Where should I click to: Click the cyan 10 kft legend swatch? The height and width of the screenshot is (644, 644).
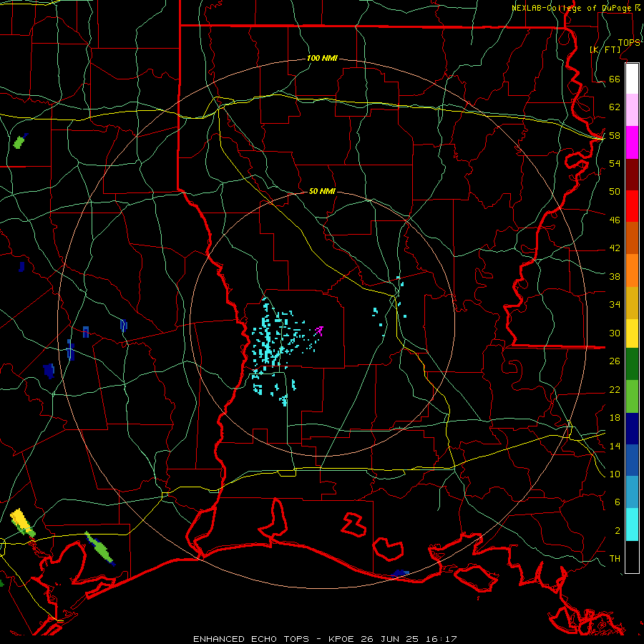point(632,525)
